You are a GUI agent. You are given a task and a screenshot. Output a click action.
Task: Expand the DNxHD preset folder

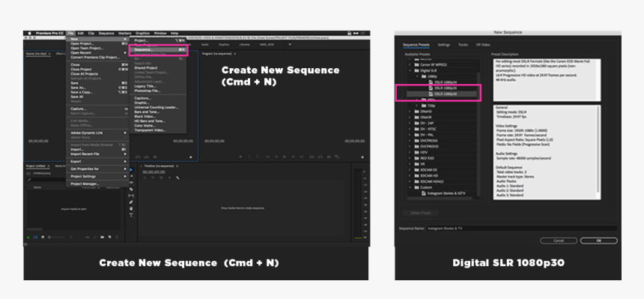click(410, 111)
